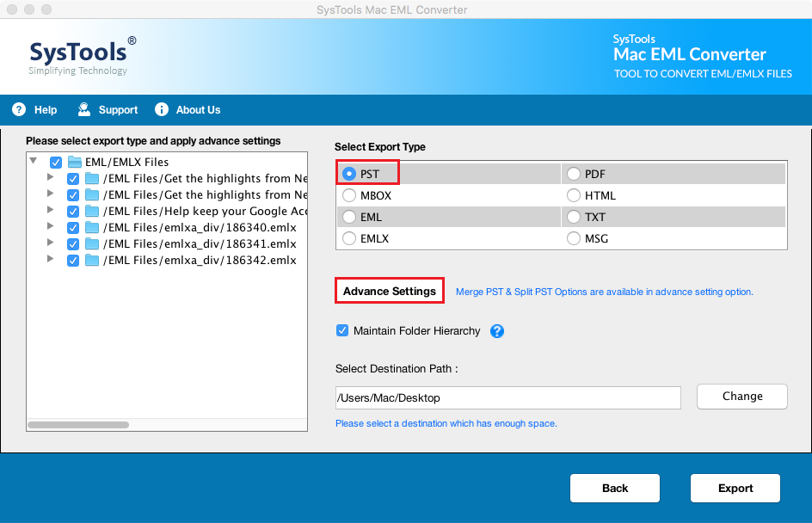
Task: Click the Export button
Action: pos(735,488)
